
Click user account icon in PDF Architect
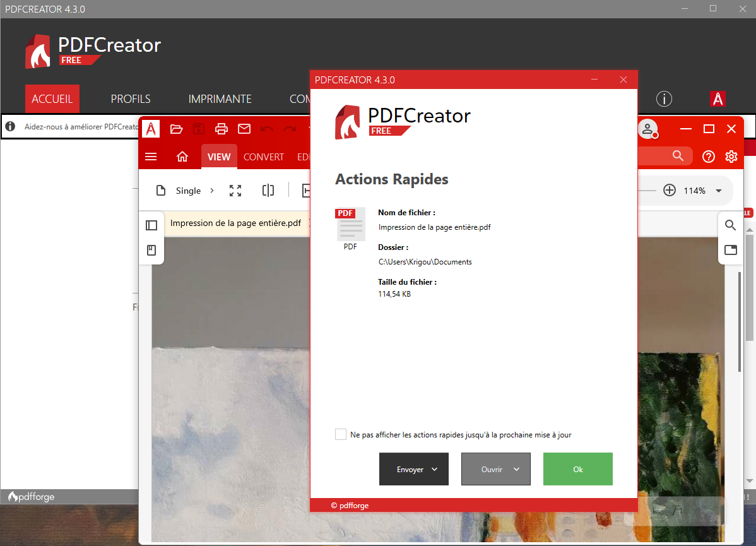pyautogui.click(x=648, y=129)
